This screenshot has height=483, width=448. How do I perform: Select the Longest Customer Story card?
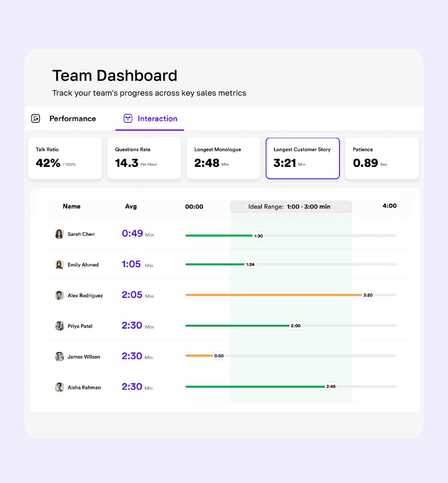(x=303, y=158)
